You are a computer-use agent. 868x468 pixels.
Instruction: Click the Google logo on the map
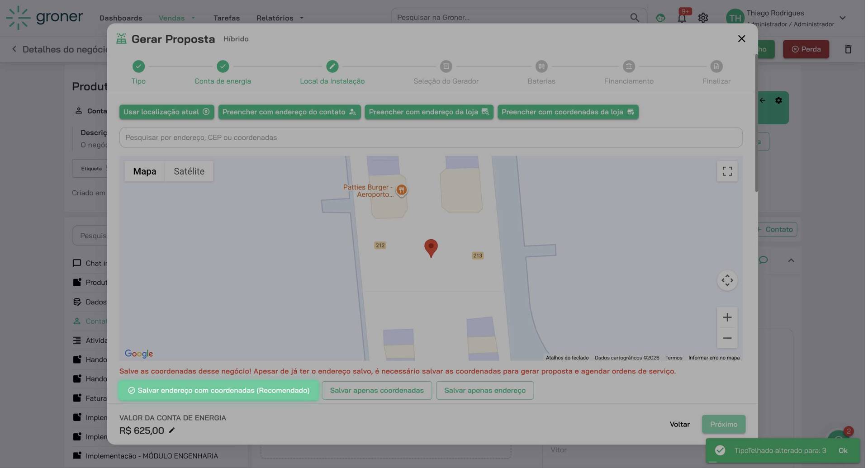coord(138,354)
